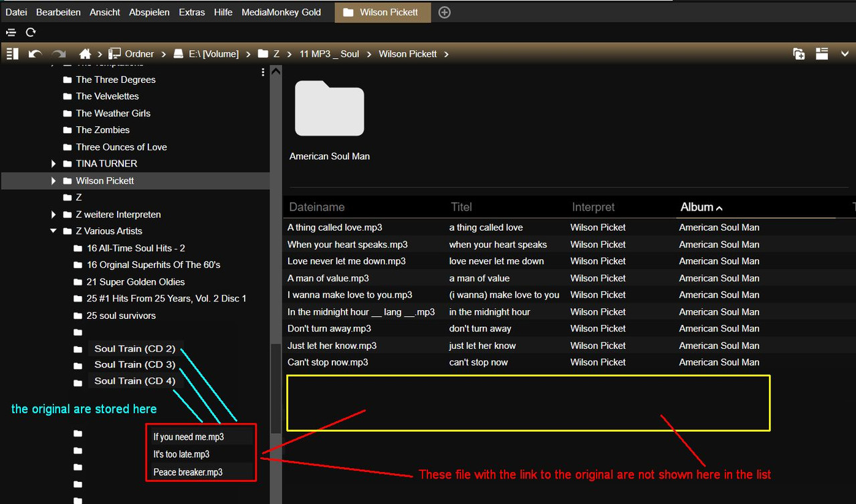Select Soul Train (CD 2) folder
Viewport: 856px width, 504px height.
click(134, 348)
